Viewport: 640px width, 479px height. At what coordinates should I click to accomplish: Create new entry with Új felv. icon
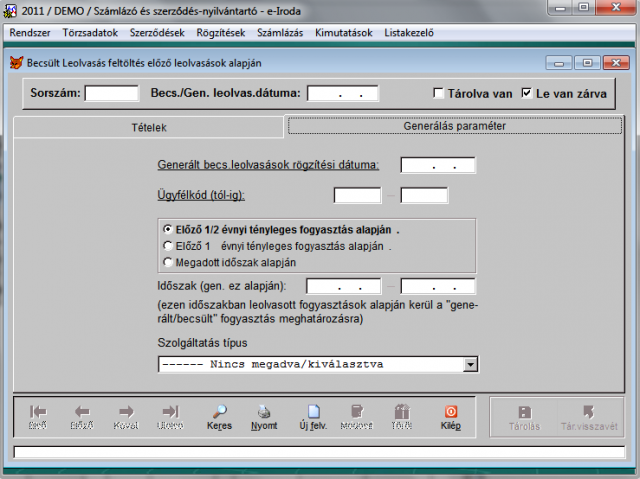pos(312,411)
